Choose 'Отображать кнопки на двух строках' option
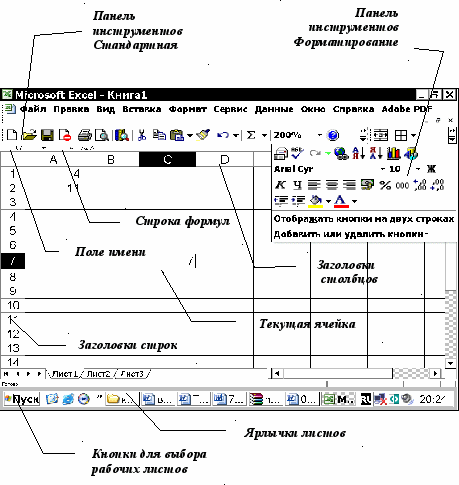This screenshot has width=459, height=485. click(364, 219)
